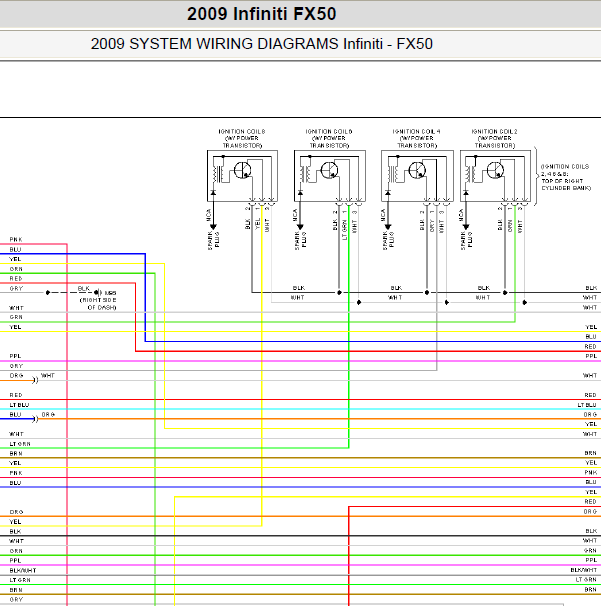This screenshot has width=601, height=606.
Task: Click the curly brace right of Ignition Coil 2
Action: coord(536,176)
